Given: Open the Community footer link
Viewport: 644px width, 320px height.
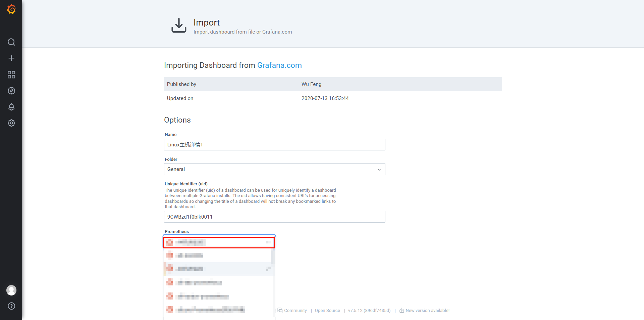Looking at the screenshot, I should (x=295, y=311).
